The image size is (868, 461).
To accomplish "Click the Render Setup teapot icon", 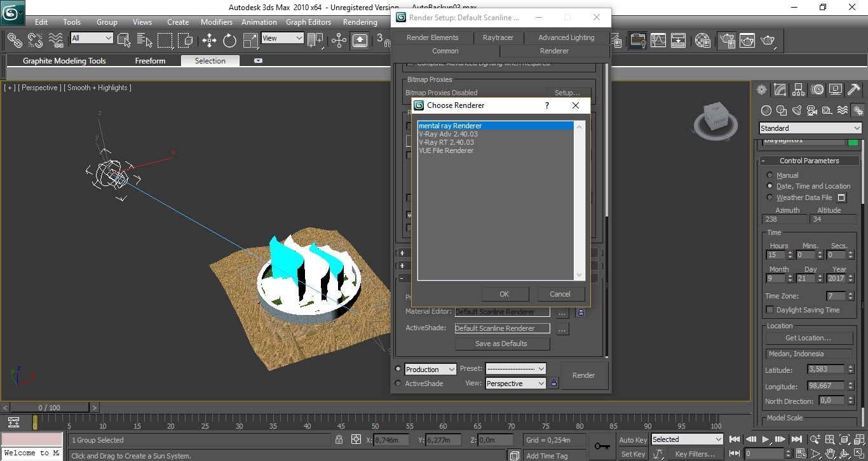I will point(726,41).
